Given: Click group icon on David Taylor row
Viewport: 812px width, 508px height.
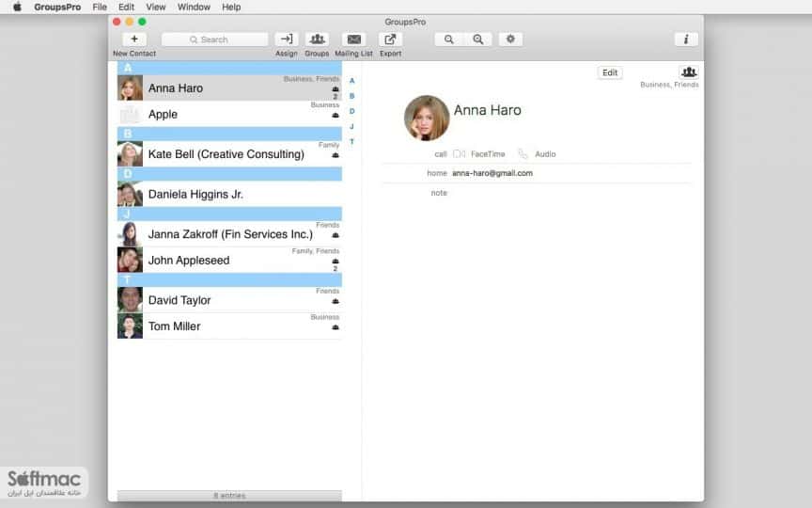Looking at the screenshot, I should (x=336, y=301).
